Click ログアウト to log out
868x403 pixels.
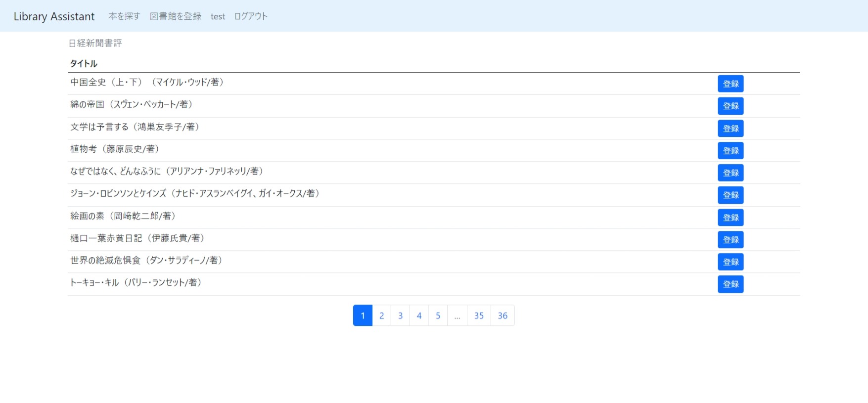click(x=251, y=16)
